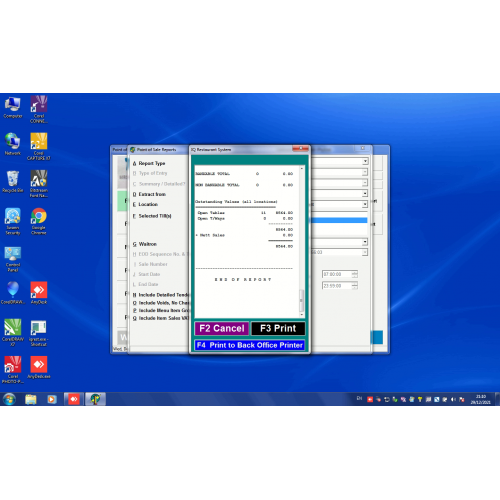This screenshot has height=500, width=500.
Task: Click the volume icon in system tray
Action: (453, 399)
